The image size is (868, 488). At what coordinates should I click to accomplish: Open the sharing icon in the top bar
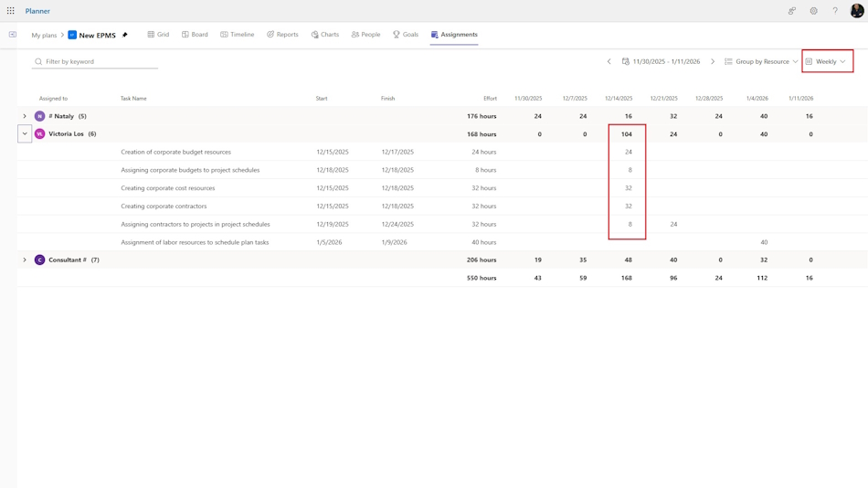pos(792,11)
